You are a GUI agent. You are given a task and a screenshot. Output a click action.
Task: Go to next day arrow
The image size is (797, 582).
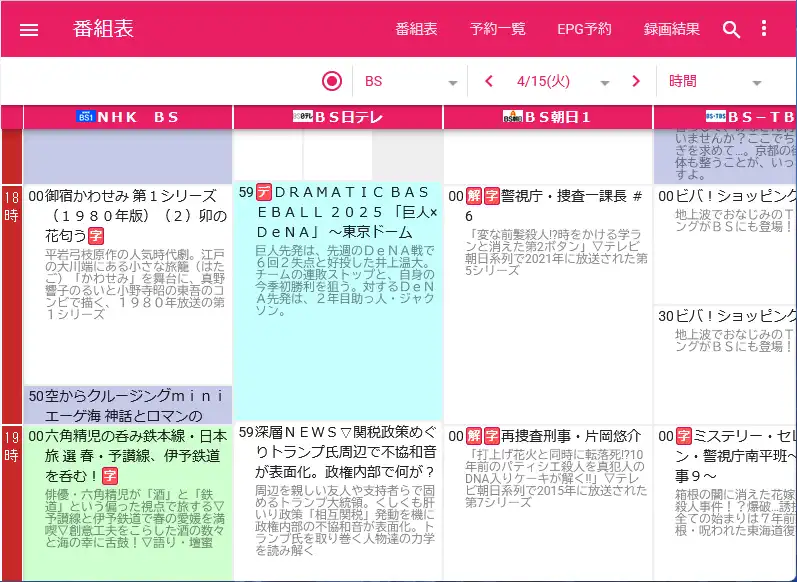(635, 81)
